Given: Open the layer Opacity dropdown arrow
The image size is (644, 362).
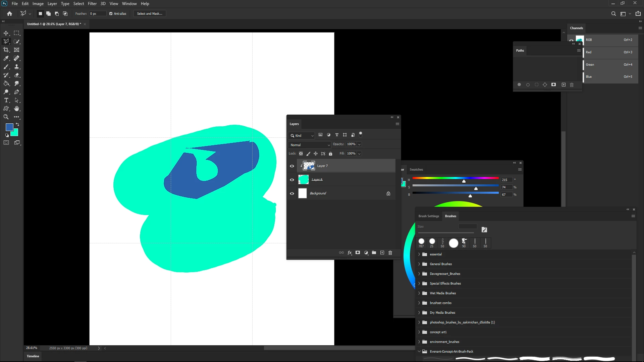Looking at the screenshot, I should coord(359,144).
